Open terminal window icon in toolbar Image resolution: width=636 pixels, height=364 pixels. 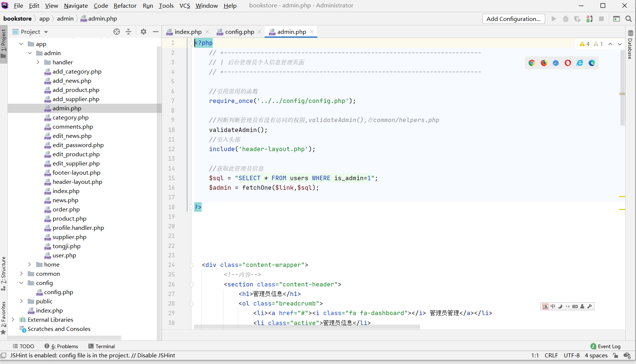coord(616,19)
